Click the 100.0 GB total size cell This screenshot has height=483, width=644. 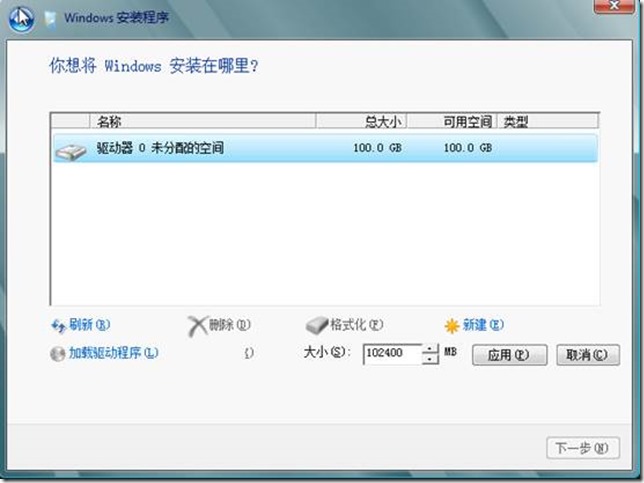[x=377, y=148]
